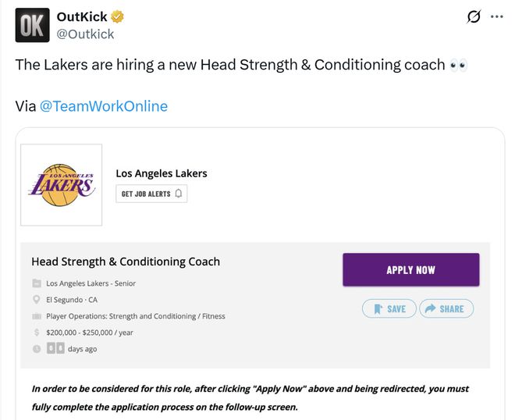Image resolution: width=515 pixels, height=420 pixels.
Task: Click the Head Strength & Conditioning Coach title
Action: pyautogui.click(x=126, y=262)
